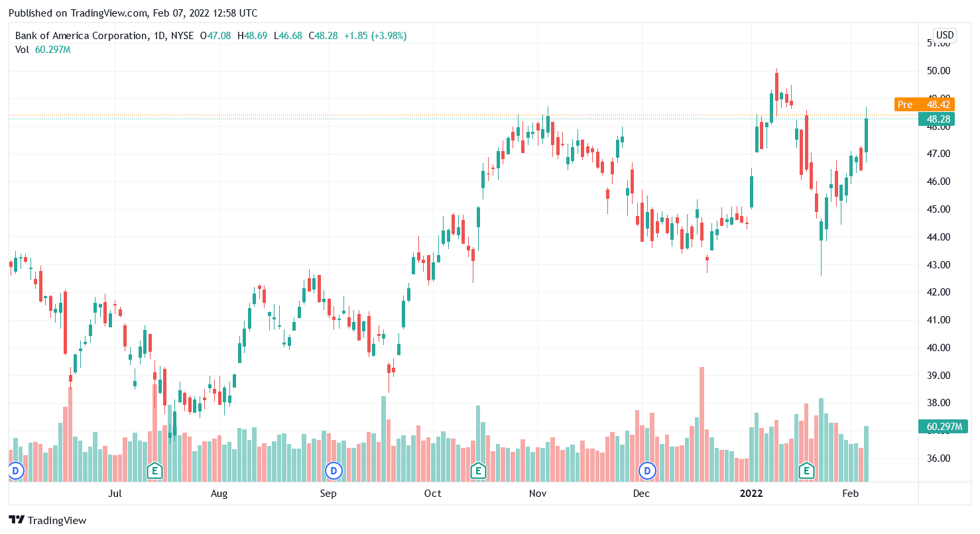Image resolution: width=980 pixels, height=534 pixels.
Task: Click the Bank of America Corporation title
Action: (82, 36)
